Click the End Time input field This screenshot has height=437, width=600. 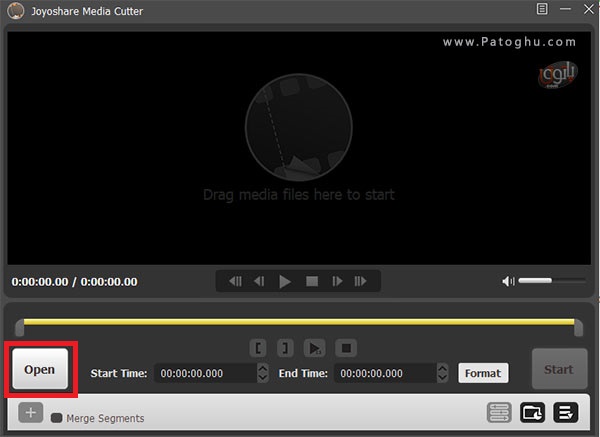click(x=385, y=373)
